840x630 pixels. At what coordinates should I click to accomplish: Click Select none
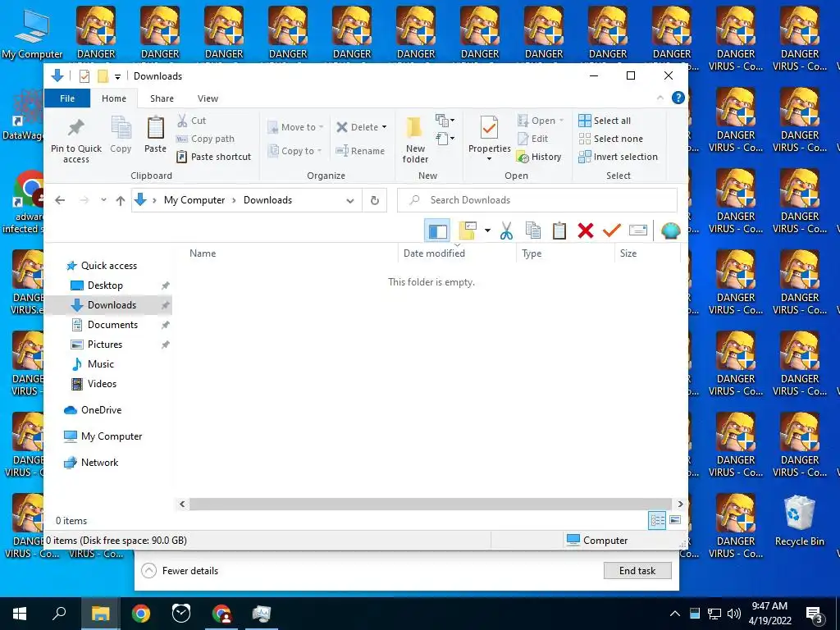pyautogui.click(x=610, y=139)
